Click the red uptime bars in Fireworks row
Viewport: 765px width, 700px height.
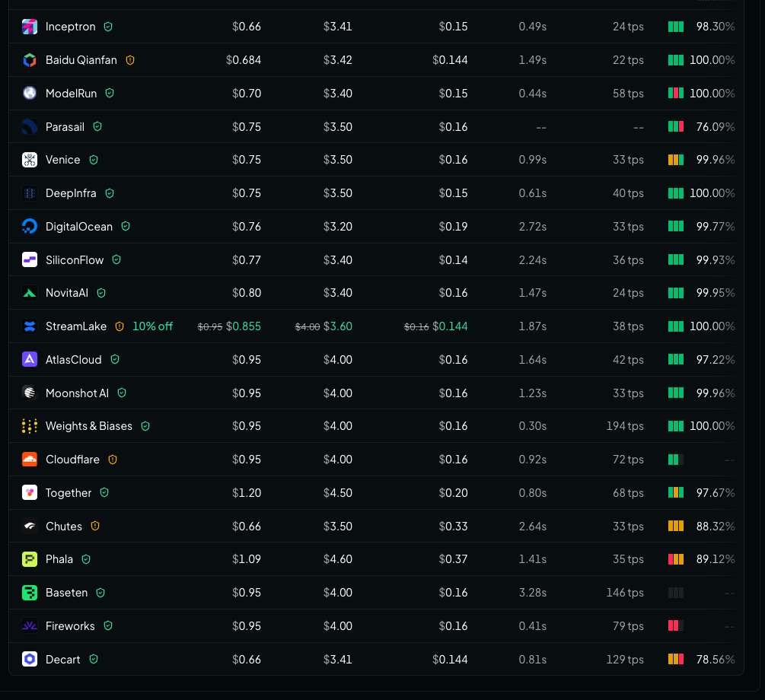676,626
